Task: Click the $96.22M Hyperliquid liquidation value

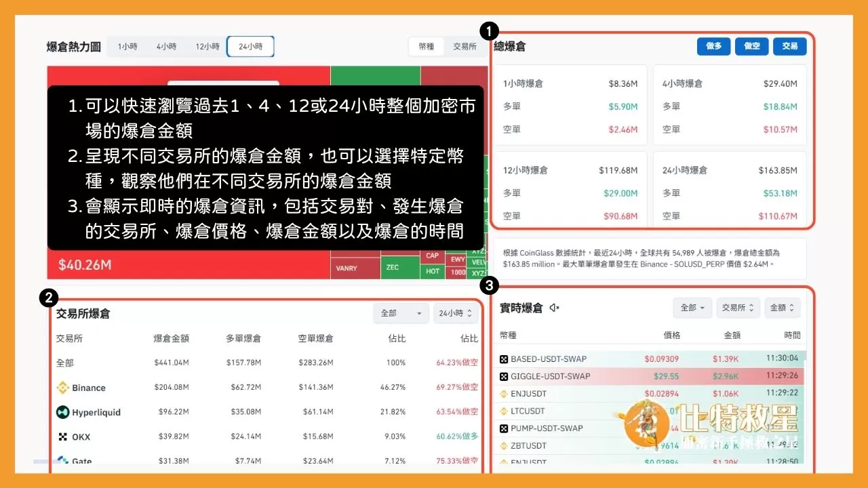Action: [x=174, y=412]
